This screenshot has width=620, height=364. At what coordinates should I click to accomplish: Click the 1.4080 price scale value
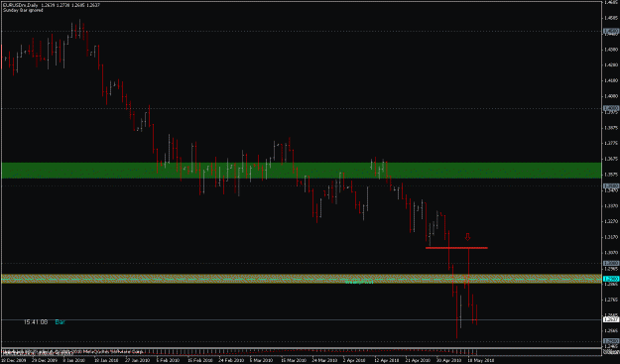tap(611, 96)
